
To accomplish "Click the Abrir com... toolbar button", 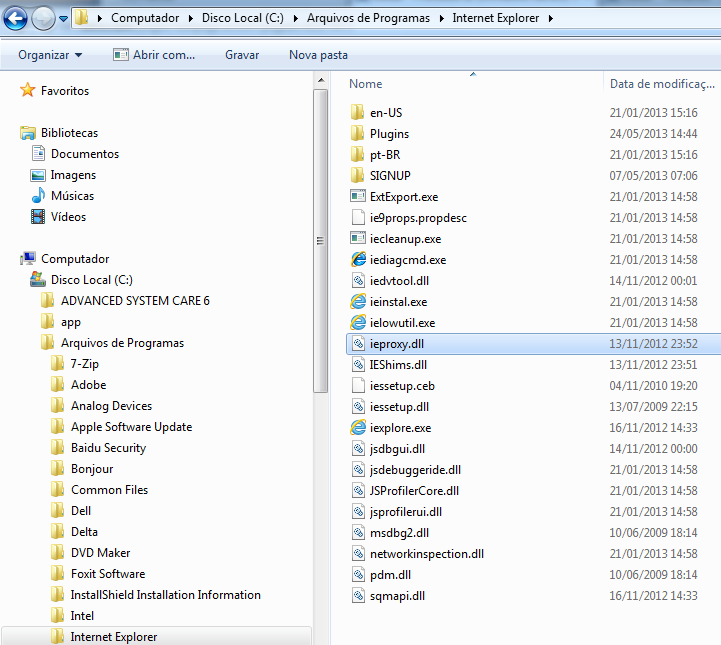I will click(x=154, y=55).
